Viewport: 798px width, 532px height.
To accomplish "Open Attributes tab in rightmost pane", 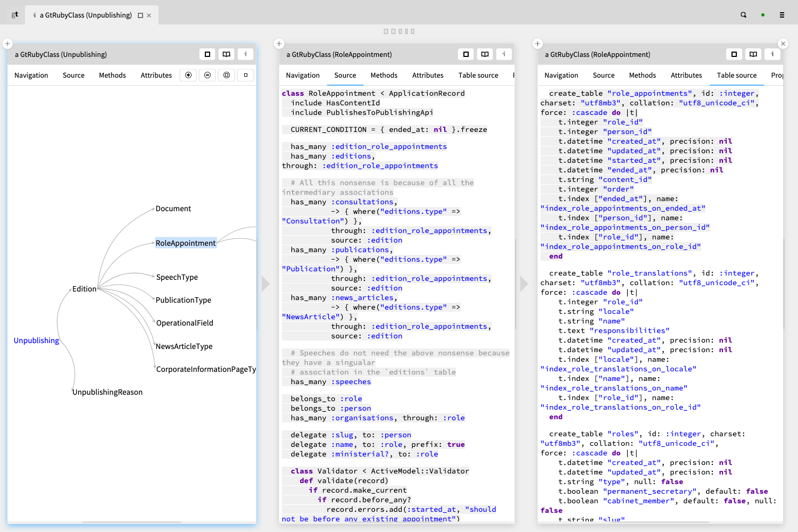I will (686, 76).
